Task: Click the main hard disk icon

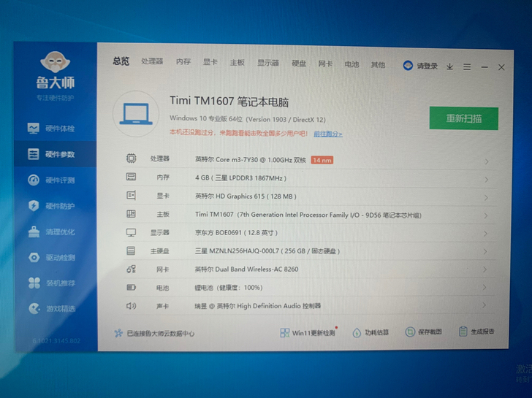Action: coord(131,251)
